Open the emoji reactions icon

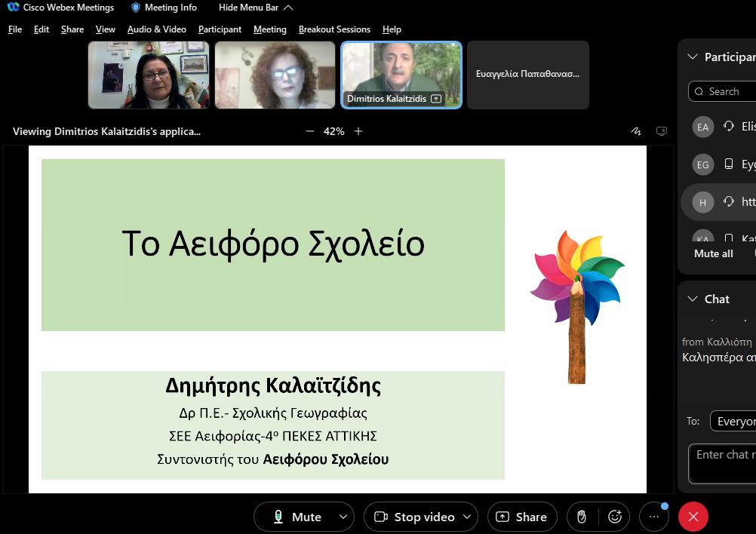click(615, 517)
